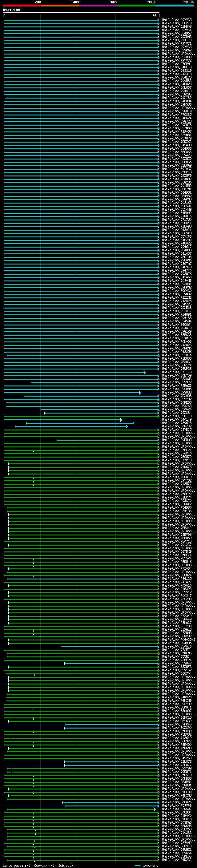
Task: Open hit UniRef100_O64967
Action: pyautogui.click(x=177, y=33)
